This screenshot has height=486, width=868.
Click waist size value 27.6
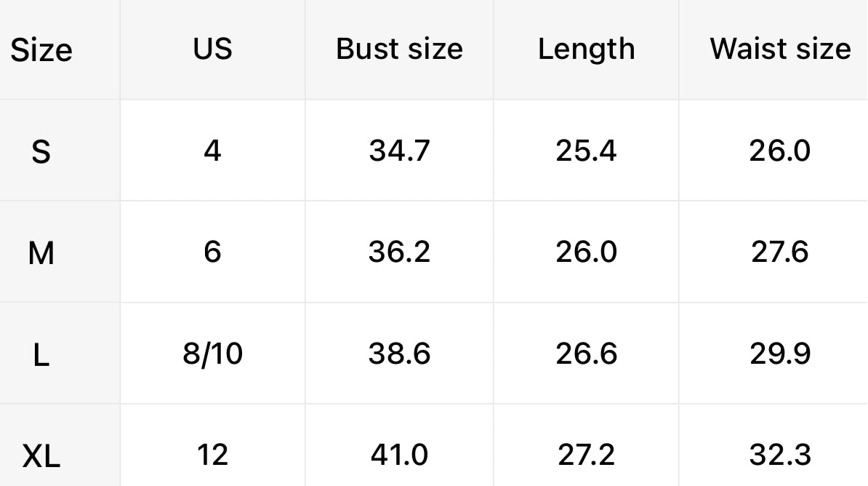(780, 252)
